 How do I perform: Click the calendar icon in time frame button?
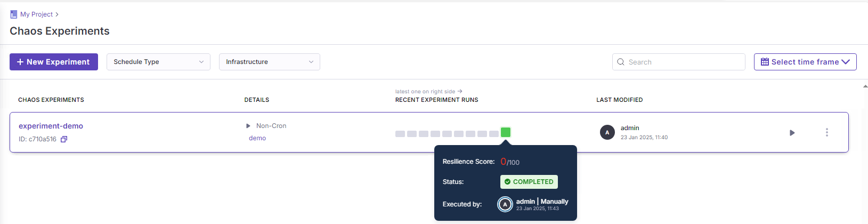[765, 62]
